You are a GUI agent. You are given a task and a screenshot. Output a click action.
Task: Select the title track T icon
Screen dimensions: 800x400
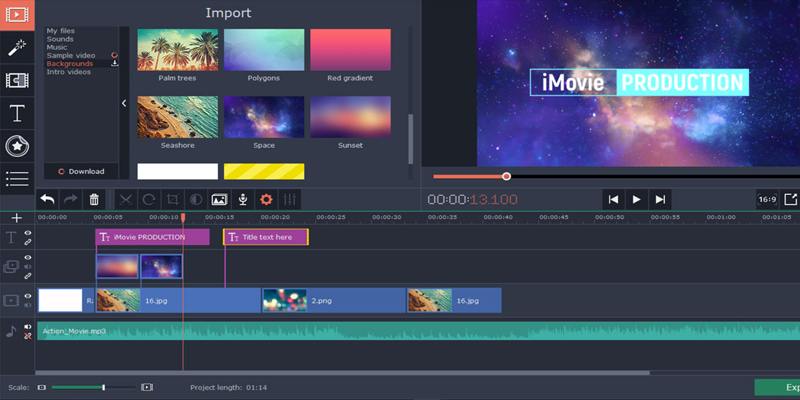pos(11,237)
